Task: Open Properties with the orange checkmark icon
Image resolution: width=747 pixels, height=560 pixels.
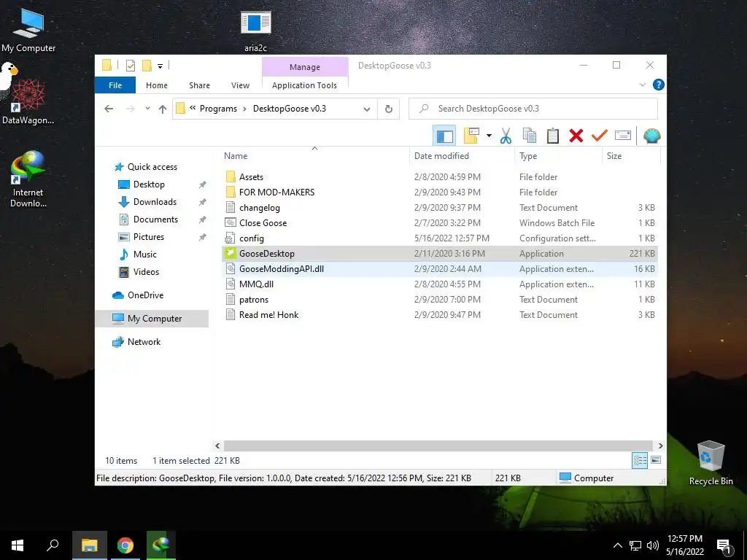Action: (x=600, y=136)
